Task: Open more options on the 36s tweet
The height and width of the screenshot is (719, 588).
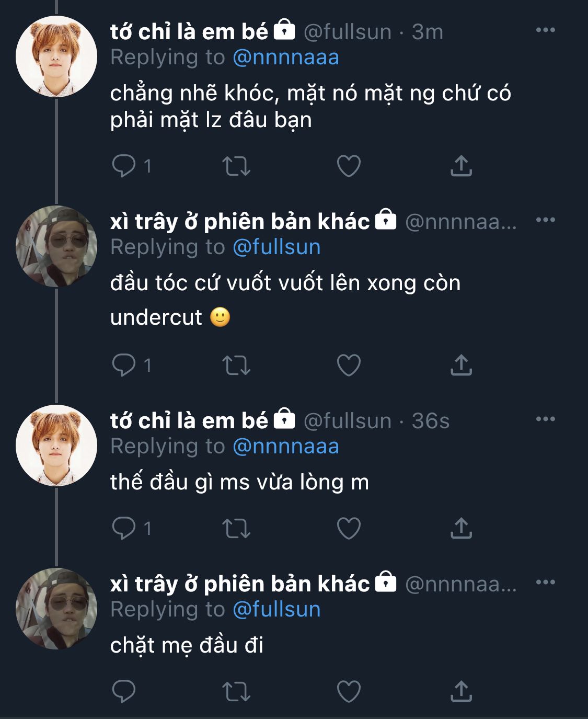Action: pos(545,419)
